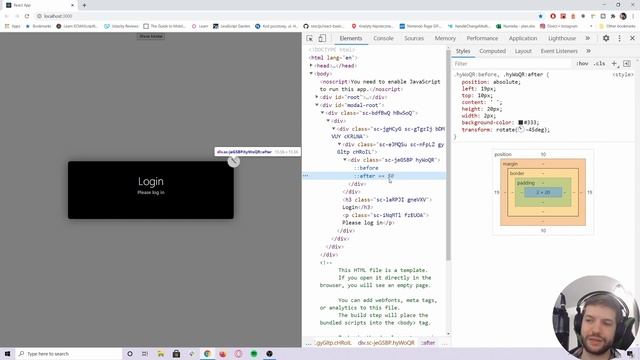Select the Computed sidebar tab
The height and width of the screenshot is (360, 640).
click(x=492, y=51)
